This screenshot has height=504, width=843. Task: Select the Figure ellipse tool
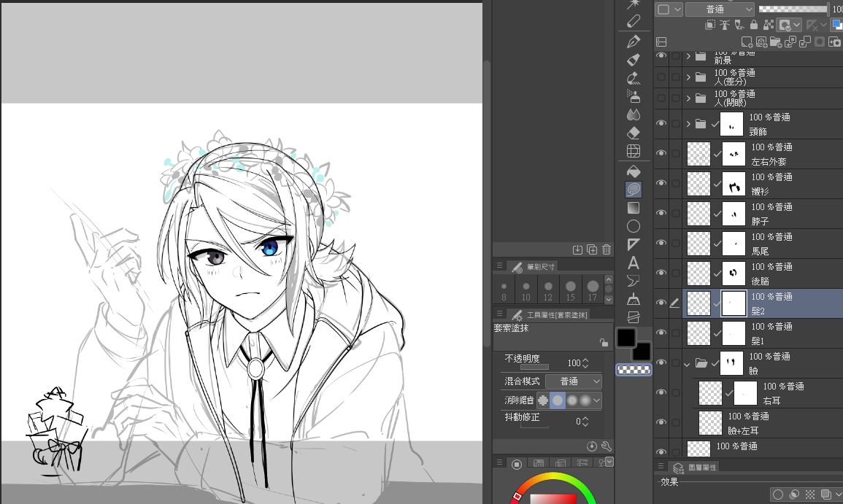point(634,226)
